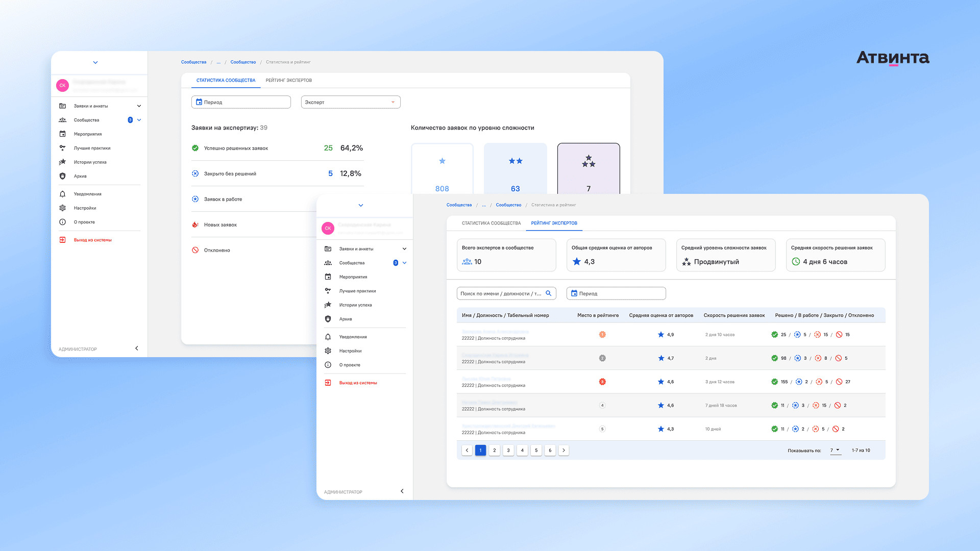Click the key icon beside Лучшие практики
The height and width of the screenshot is (551, 980).
(x=328, y=291)
